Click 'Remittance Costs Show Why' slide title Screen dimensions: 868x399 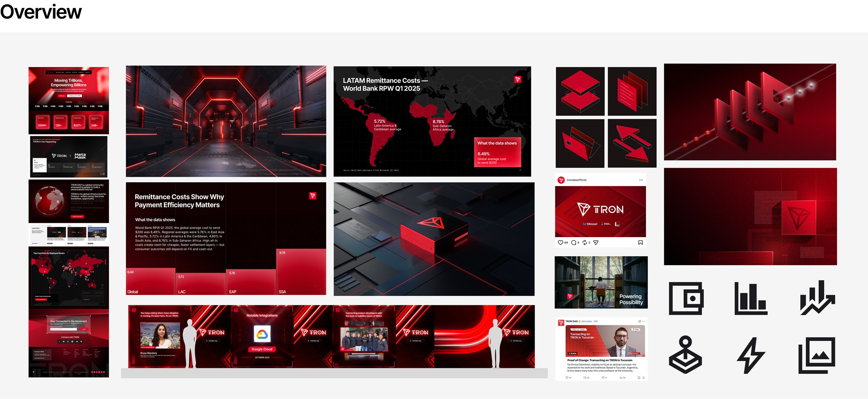[180, 201]
